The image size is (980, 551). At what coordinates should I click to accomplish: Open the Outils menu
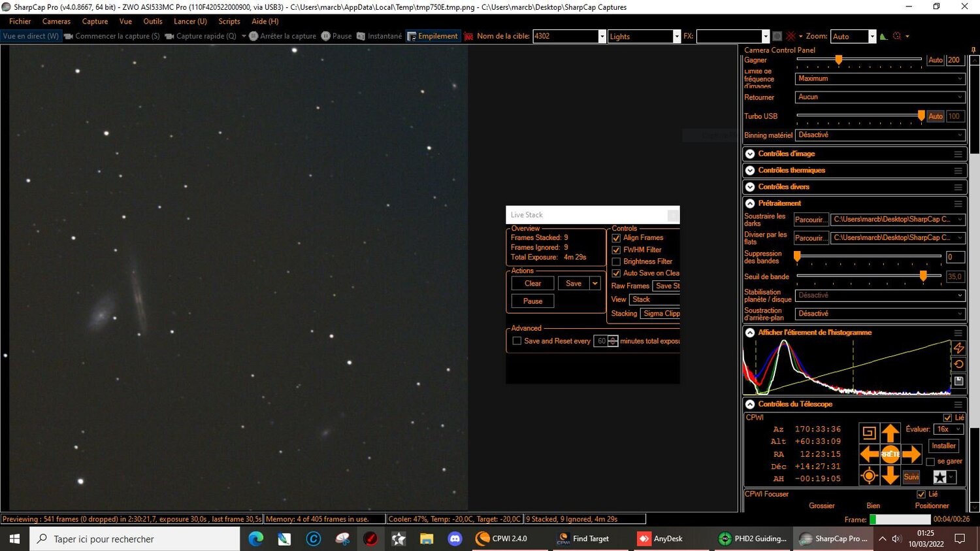point(152,21)
